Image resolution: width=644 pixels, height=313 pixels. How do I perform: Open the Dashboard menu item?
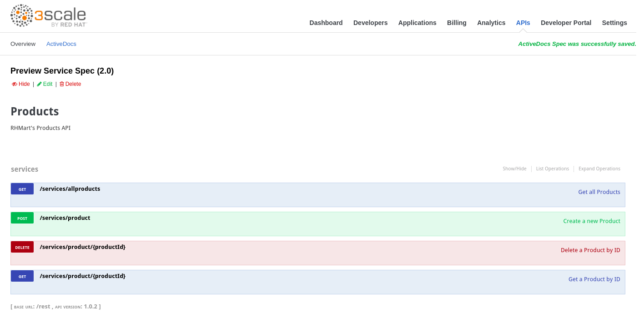click(x=326, y=23)
